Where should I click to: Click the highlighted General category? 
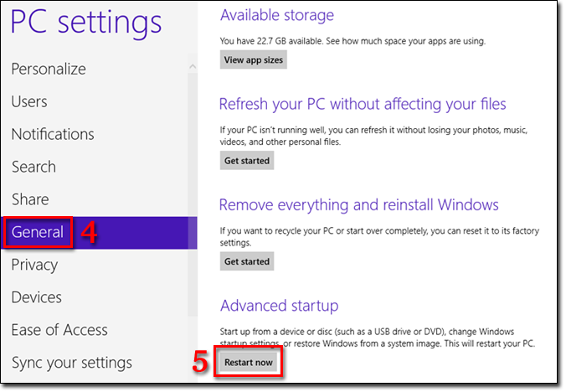click(x=39, y=232)
